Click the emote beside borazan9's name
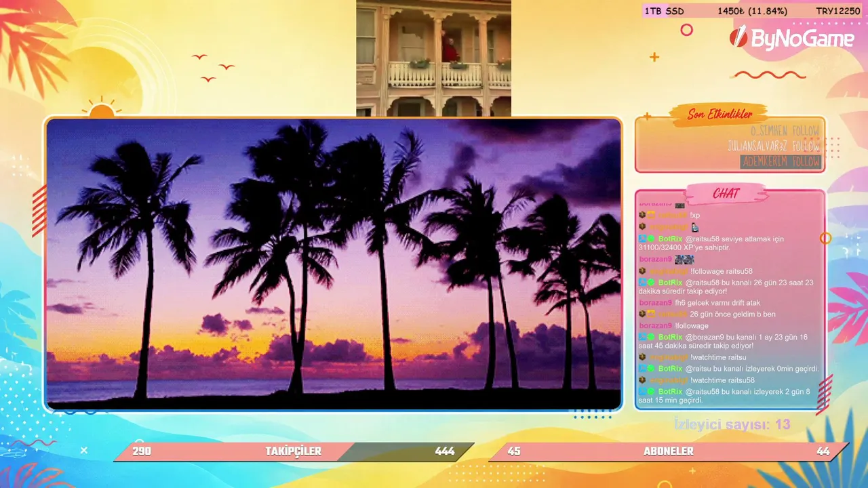The height and width of the screenshot is (488, 868). 684,260
